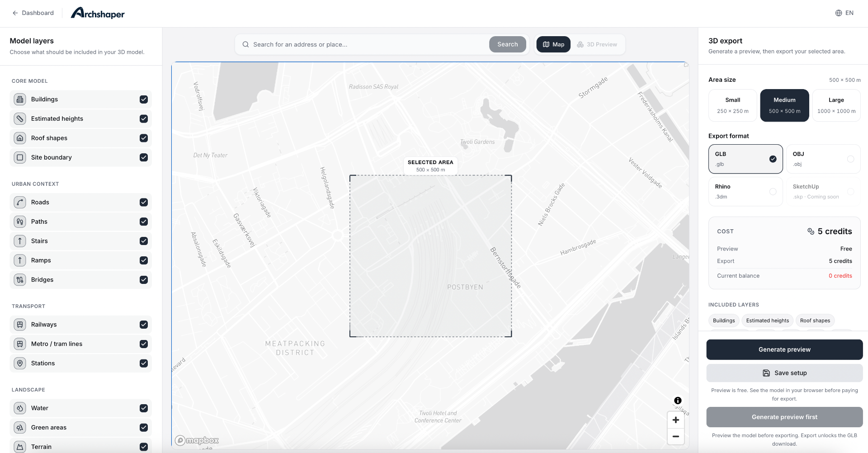Viewport: 868px width, 453px height.
Task: Toggle the Ramps checkbox
Action: pyautogui.click(x=144, y=261)
